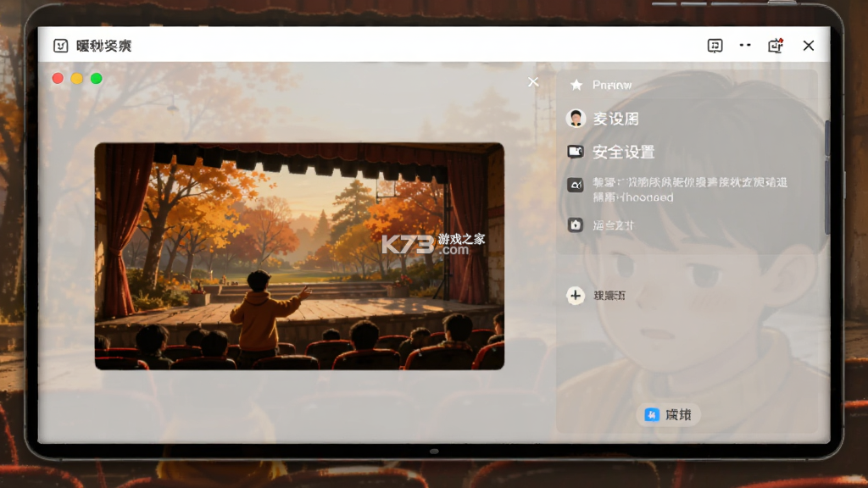Open the chat bubble icon in title bar

point(715,46)
